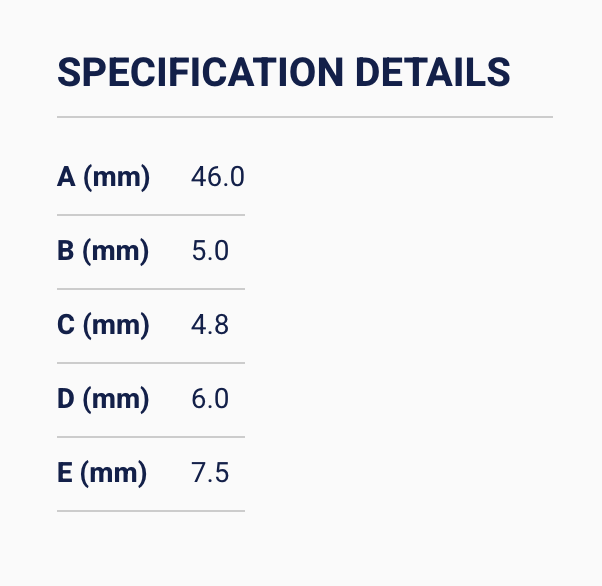Click the D (mm) label

tap(103, 400)
